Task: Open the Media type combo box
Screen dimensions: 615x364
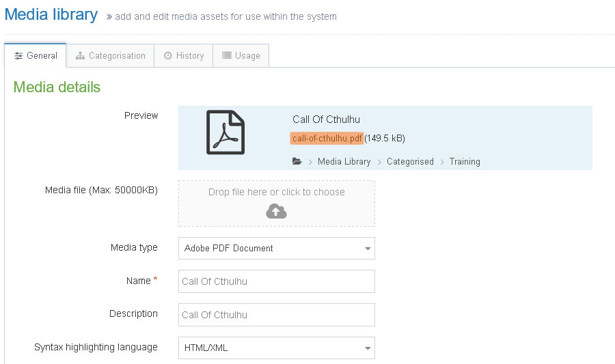Action: point(276,249)
